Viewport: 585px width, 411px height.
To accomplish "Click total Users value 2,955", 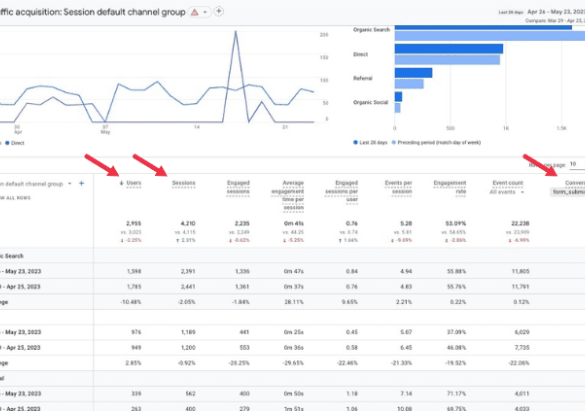I will tap(134, 223).
